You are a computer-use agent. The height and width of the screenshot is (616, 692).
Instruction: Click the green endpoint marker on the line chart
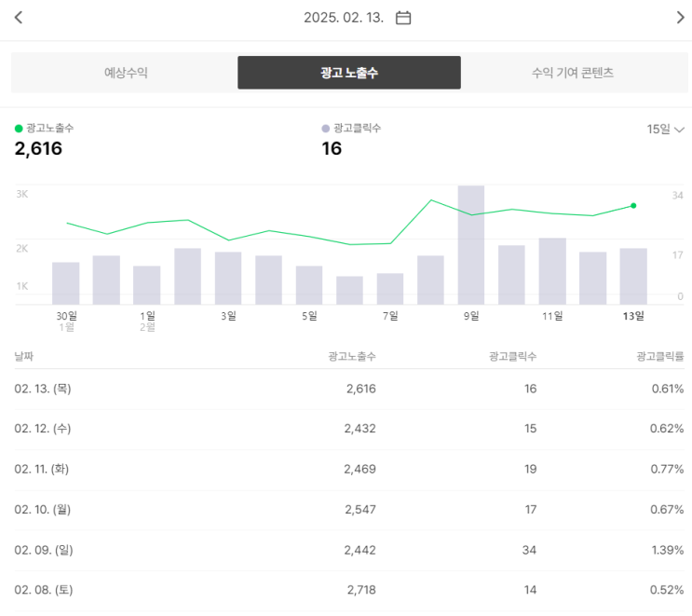[x=633, y=205]
